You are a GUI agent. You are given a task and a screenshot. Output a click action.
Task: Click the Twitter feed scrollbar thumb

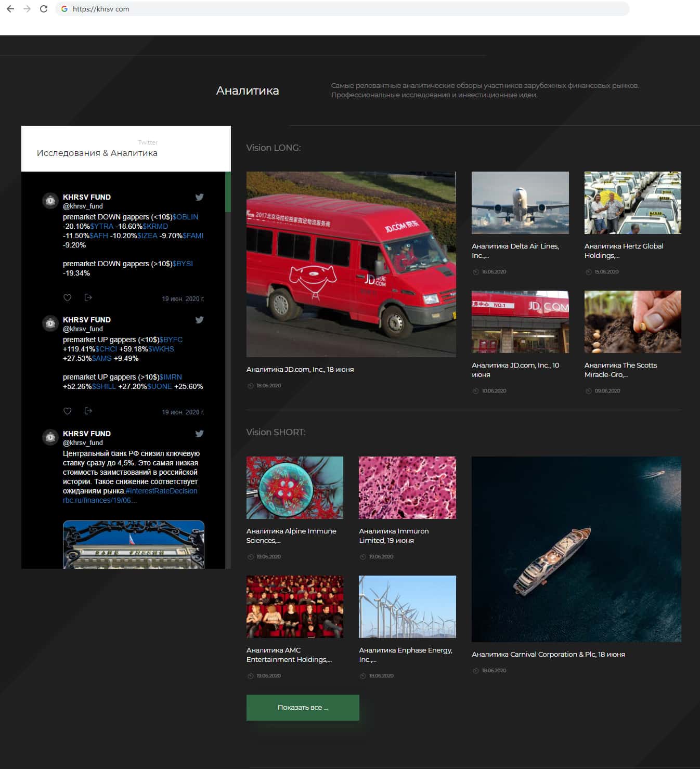(x=228, y=192)
